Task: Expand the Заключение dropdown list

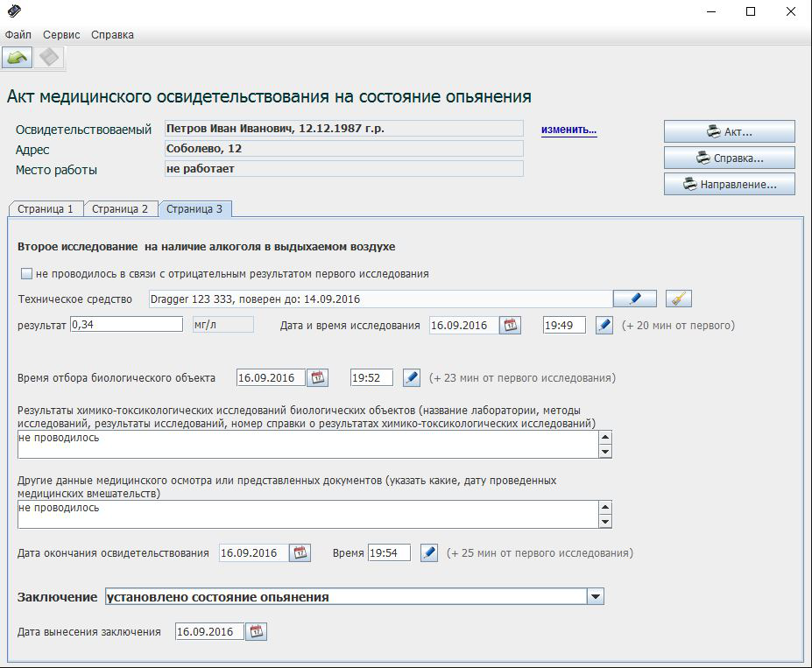Action: 595,597
